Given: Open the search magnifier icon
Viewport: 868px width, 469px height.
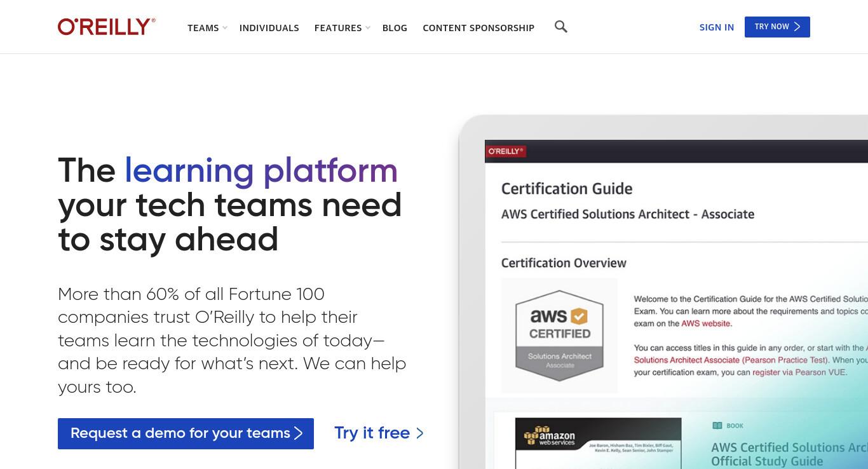Looking at the screenshot, I should coord(560,27).
